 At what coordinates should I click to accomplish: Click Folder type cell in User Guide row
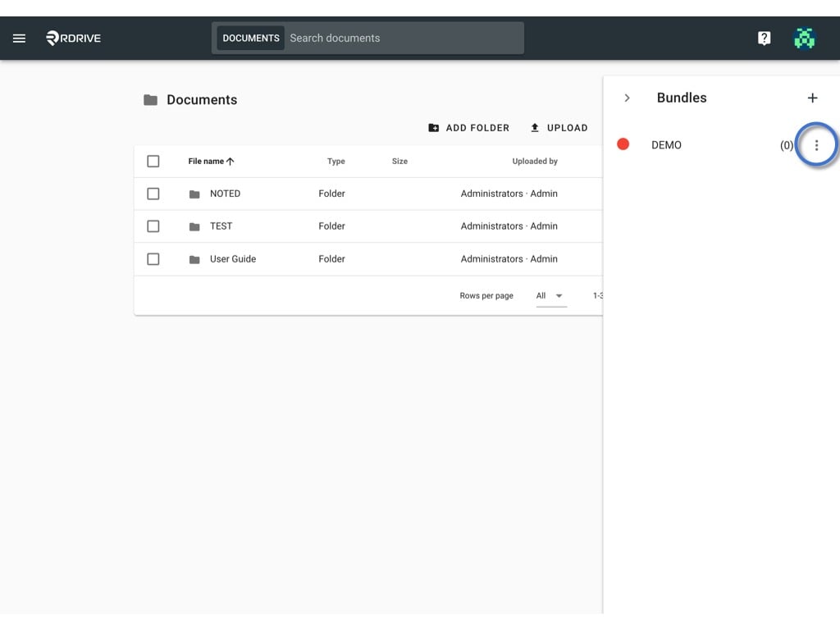tap(331, 258)
